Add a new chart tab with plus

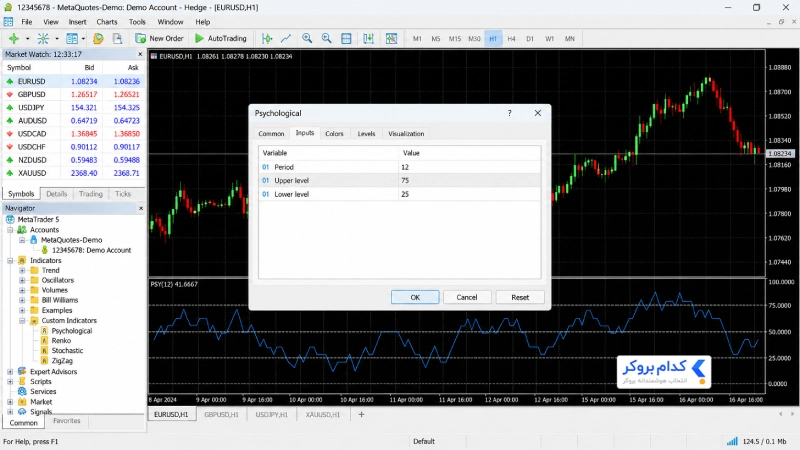coord(361,414)
